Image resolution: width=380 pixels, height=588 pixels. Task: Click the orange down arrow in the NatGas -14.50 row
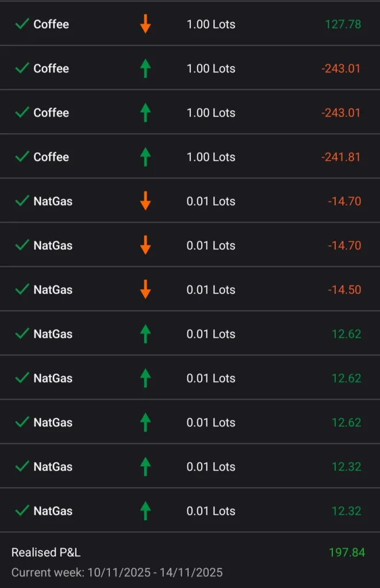click(145, 289)
